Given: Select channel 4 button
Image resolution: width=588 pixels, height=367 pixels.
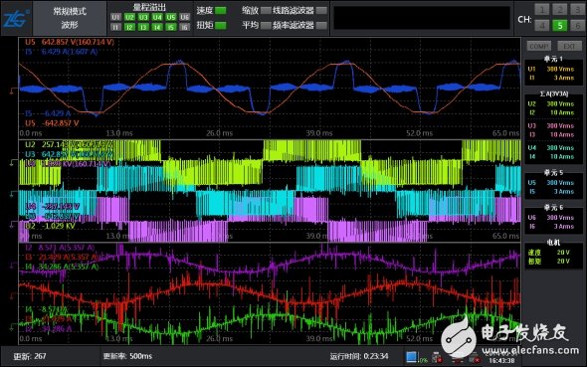Looking at the screenshot, I should tap(542, 26).
